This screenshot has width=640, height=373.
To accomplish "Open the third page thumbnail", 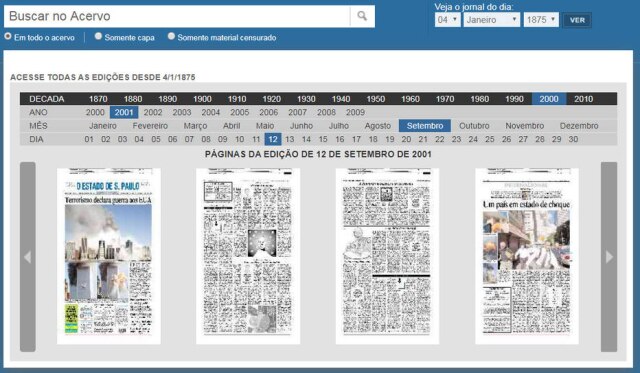I will (387, 256).
